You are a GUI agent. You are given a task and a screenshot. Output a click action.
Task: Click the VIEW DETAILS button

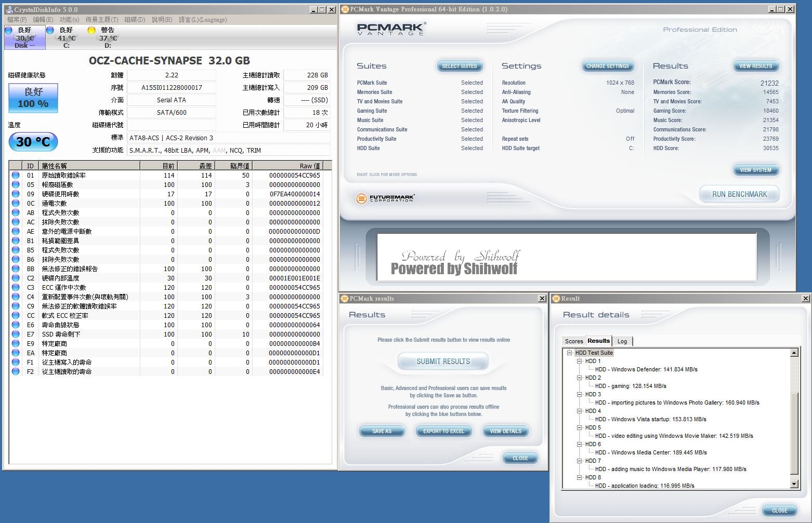click(506, 431)
